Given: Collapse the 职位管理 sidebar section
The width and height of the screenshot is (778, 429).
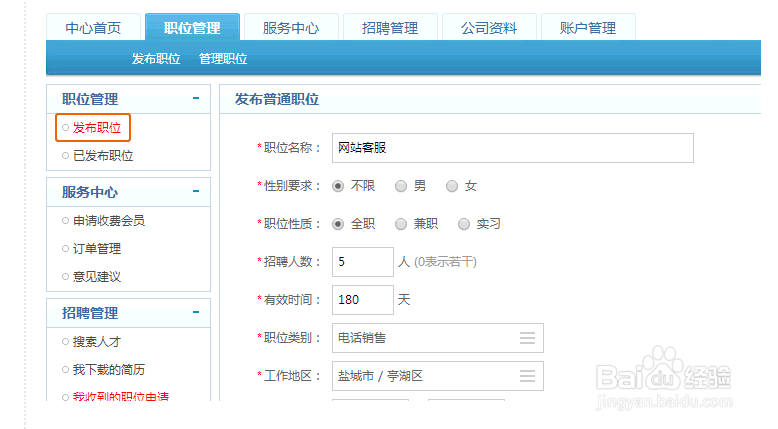Looking at the screenshot, I should (x=196, y=99).
